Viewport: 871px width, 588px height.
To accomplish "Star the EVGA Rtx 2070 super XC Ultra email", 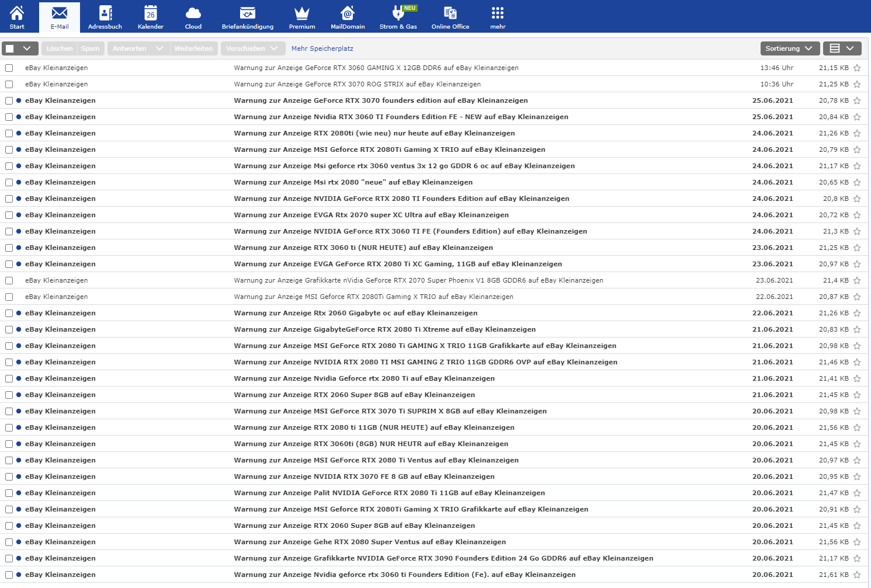I will (857, 215).
